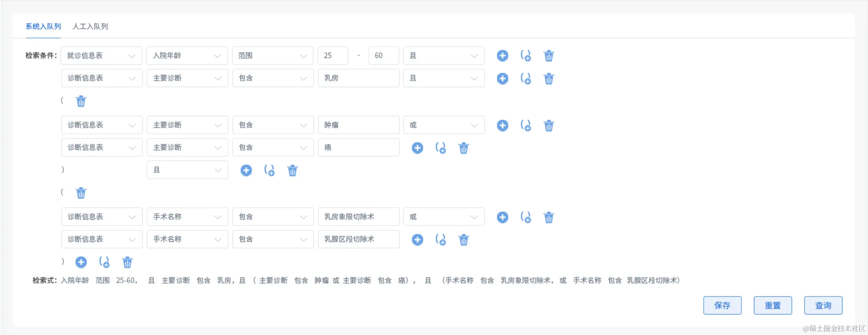Viewport: 868px width, 335px height.
Task: Add bracket group after last closing bracket
Action: [x=104, y=262]
